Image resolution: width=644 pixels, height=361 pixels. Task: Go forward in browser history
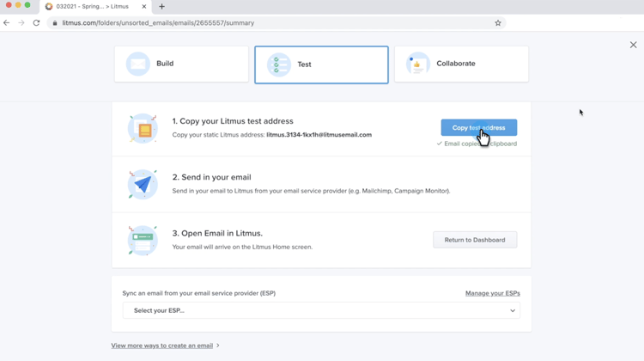point(21,23)
